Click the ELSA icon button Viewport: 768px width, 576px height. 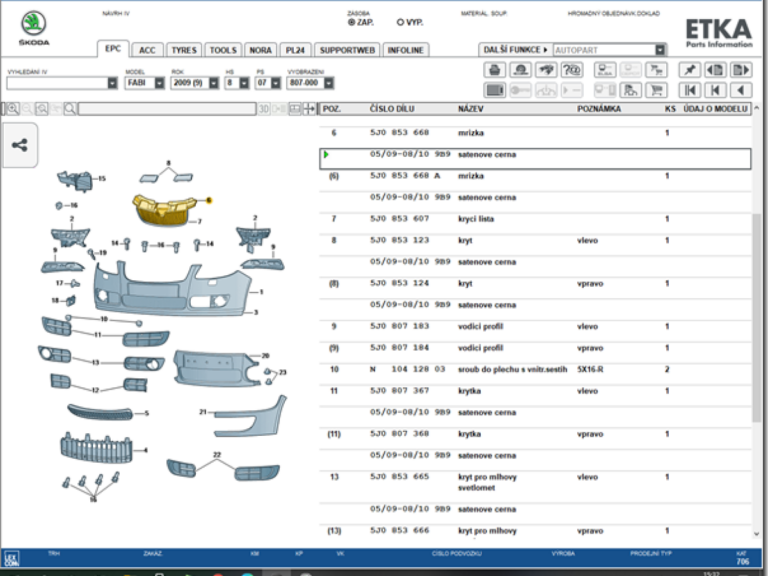tap(604, 70)
